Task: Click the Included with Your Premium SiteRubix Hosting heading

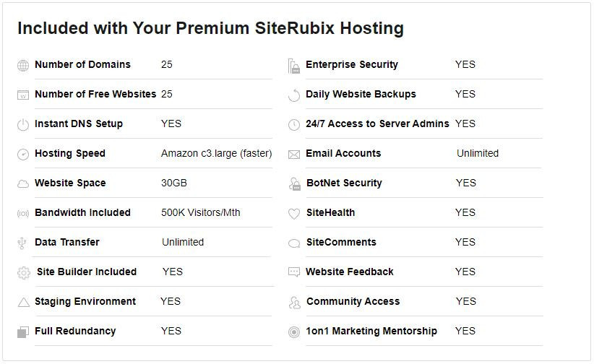Action: (x=210, y=28)
